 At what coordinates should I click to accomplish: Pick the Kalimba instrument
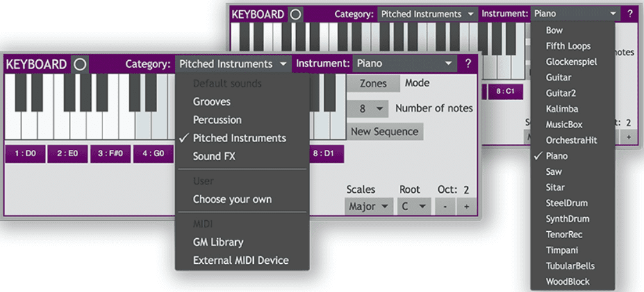pyautogui.click(x=561, y=109)
